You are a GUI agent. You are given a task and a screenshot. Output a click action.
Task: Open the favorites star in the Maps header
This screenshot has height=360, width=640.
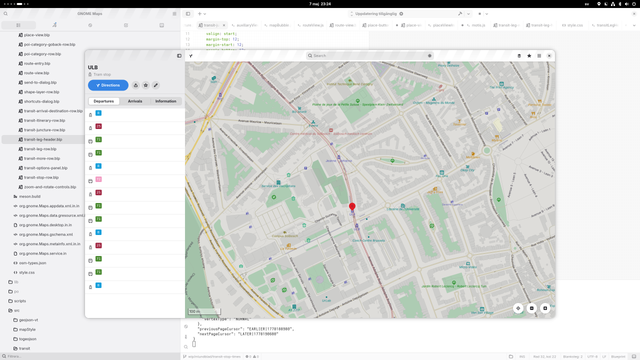click(529, 56)
